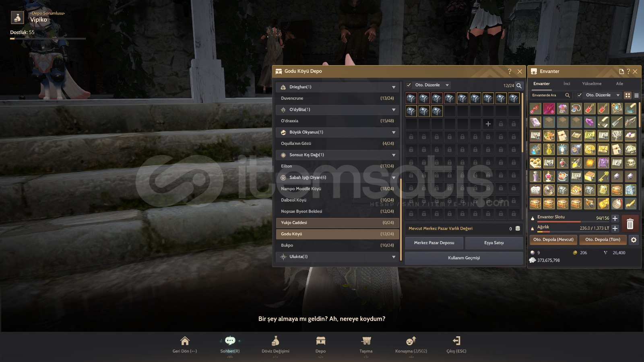Exit dialogue with Çıkış (ESC) icon

(456, 341)
